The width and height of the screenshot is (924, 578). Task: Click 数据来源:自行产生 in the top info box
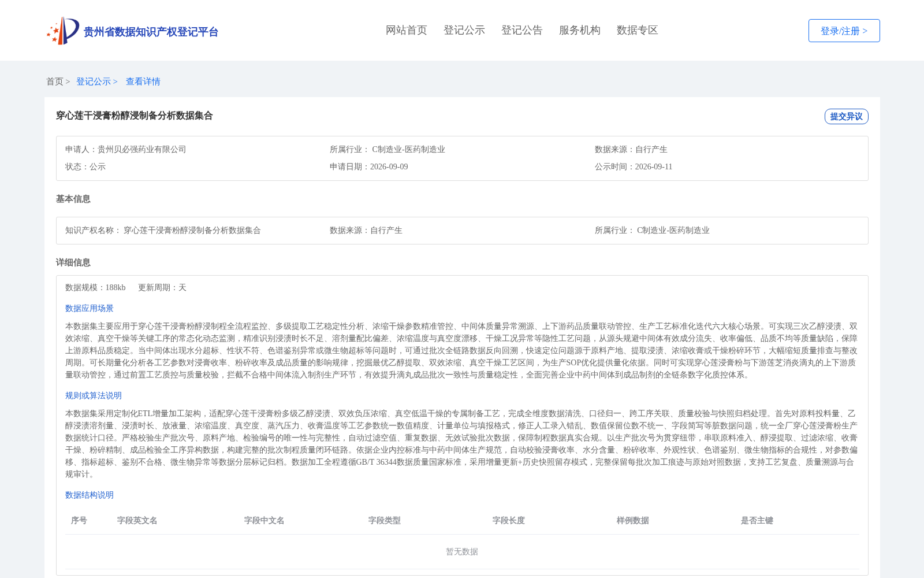[631, 149]
